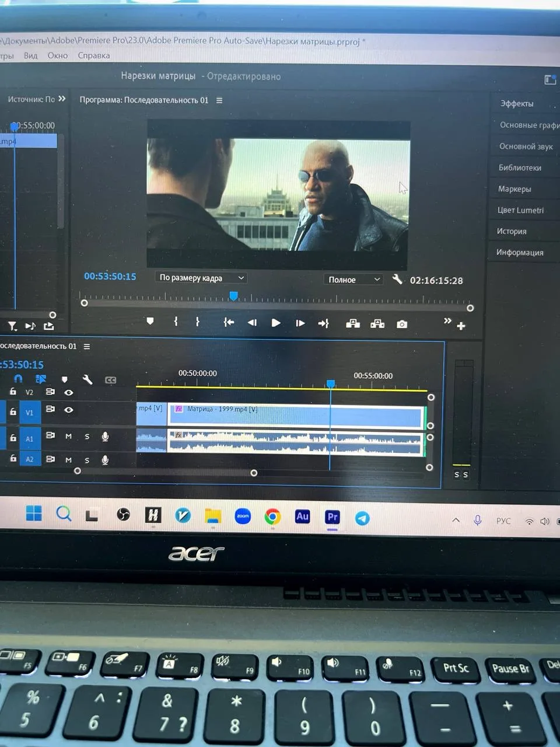
Task: Expand more transport buttons chevron
Action: tap(447, 321)
